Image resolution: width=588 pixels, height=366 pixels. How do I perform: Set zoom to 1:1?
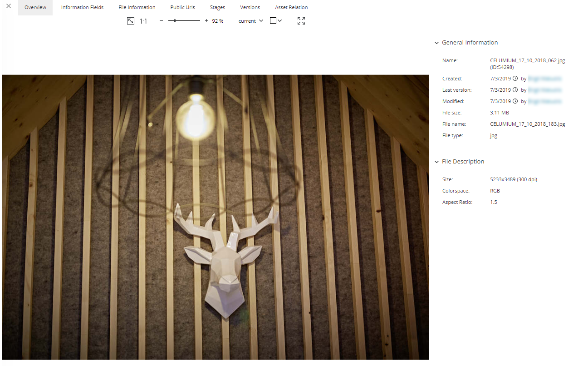[x=143, y=21]
